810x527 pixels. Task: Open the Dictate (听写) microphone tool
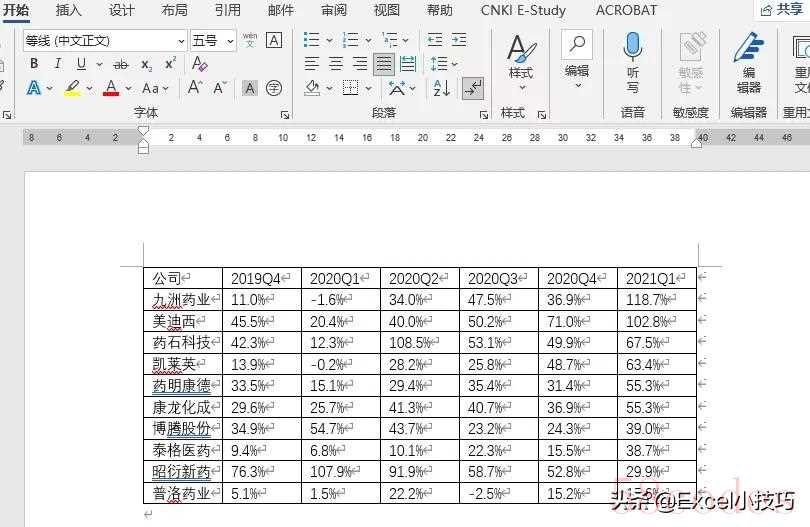[x=632, y=58]
